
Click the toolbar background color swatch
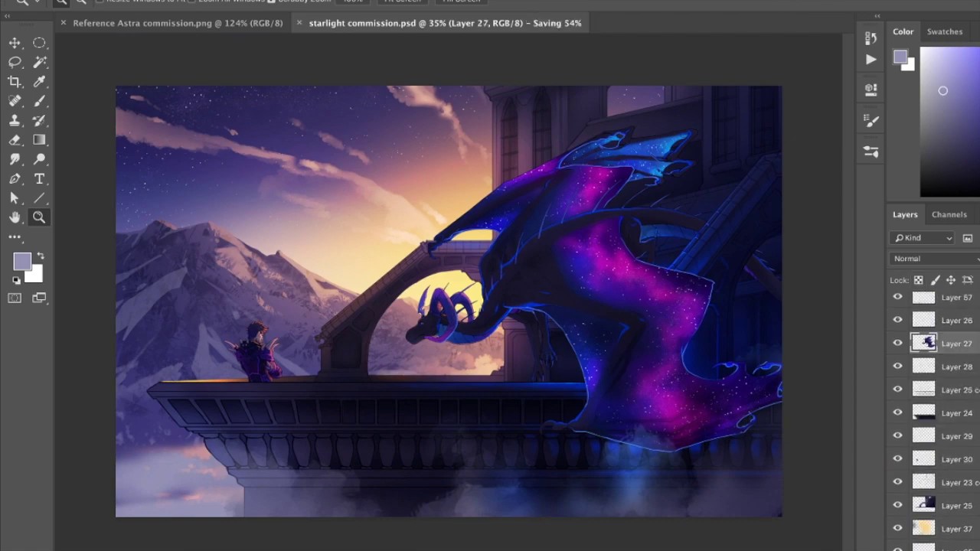click(x=35, y=275)
